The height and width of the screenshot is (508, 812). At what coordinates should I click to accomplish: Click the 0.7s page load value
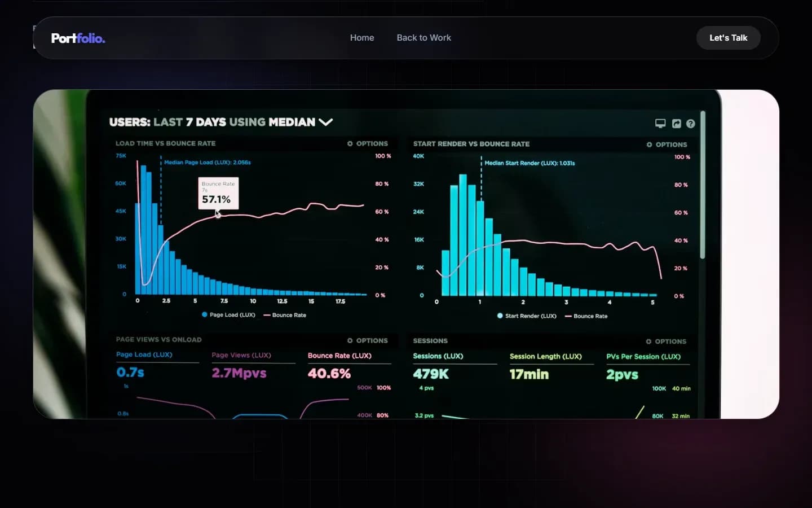[x=130, y=373]
